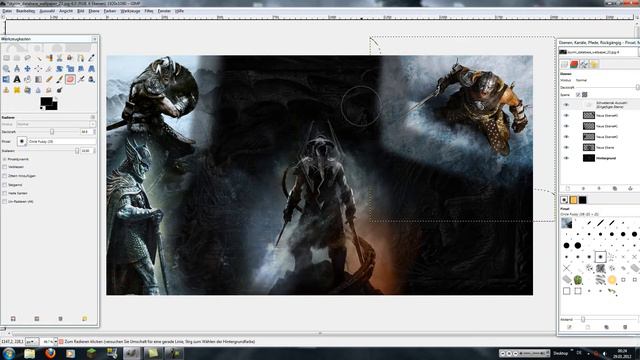640x360 pixels.
Task: Select the Rotate tool
Action: (60, 69)
